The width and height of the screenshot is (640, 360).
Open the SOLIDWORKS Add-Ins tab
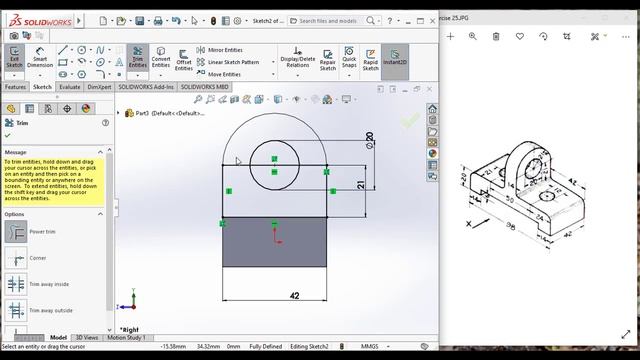[x=146, y=87]
